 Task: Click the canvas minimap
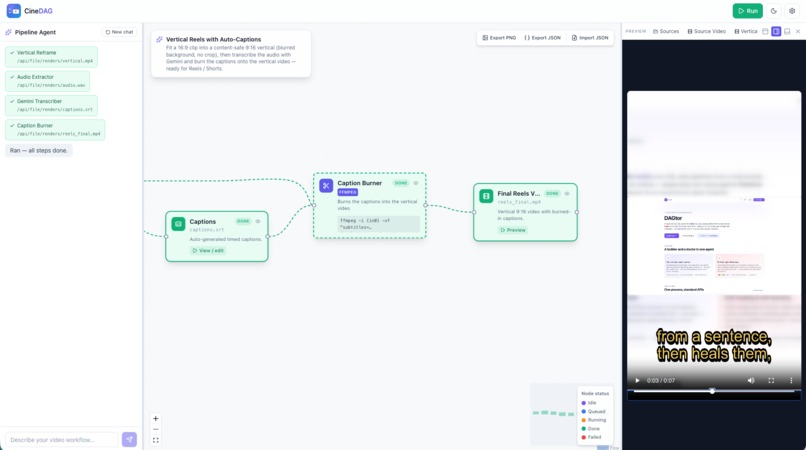553,414
